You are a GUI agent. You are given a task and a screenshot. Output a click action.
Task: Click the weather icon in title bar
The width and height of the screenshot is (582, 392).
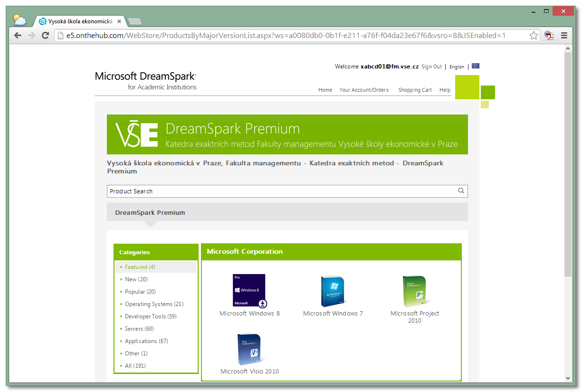point(20,20)
